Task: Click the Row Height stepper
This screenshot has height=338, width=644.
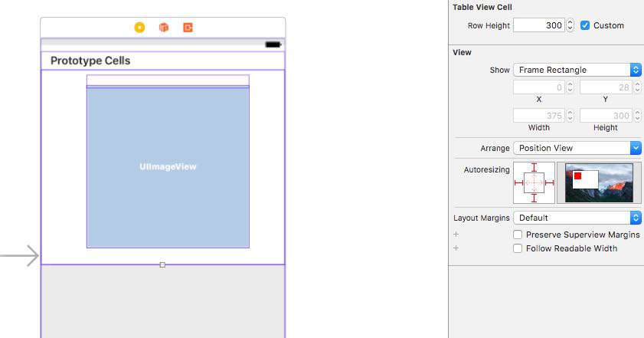Action: (x=570, y=25)
